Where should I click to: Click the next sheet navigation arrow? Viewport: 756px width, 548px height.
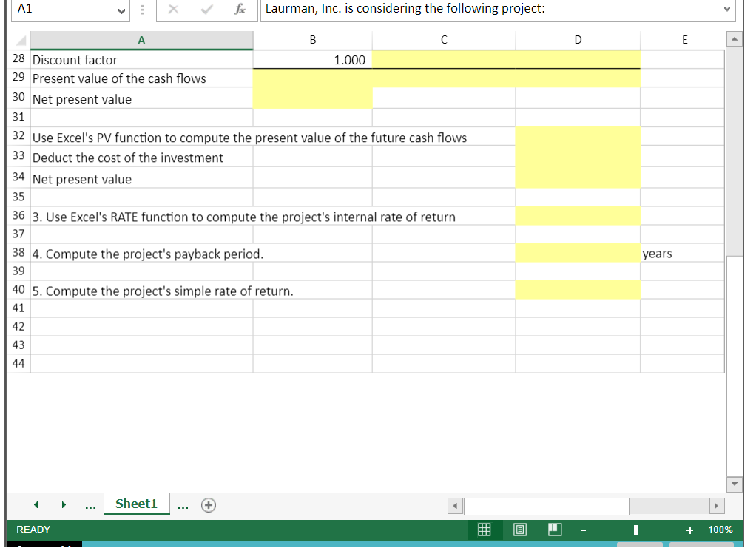[x=64, y=504]
